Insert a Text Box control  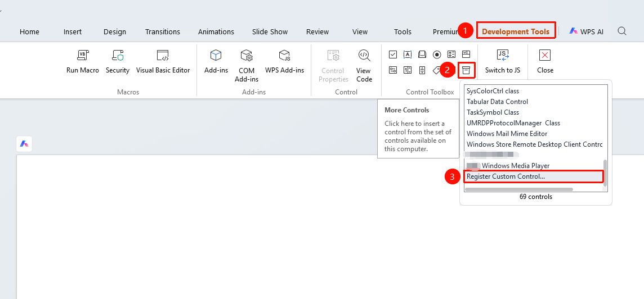408,54
